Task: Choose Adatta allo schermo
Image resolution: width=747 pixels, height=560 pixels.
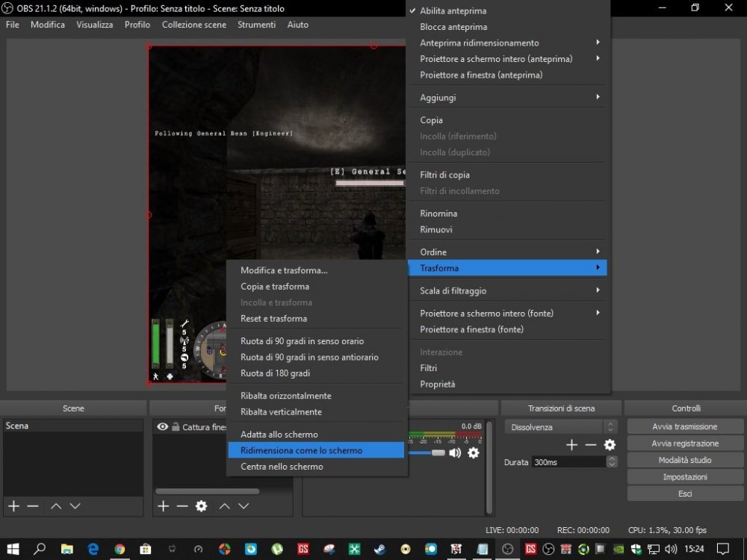Action: [316, 435]
